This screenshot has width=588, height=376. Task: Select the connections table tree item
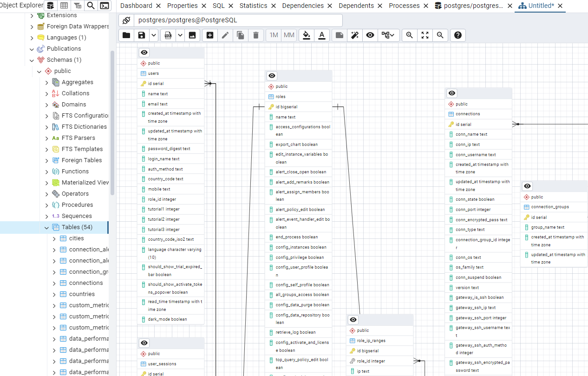click(x=86, y=283)
